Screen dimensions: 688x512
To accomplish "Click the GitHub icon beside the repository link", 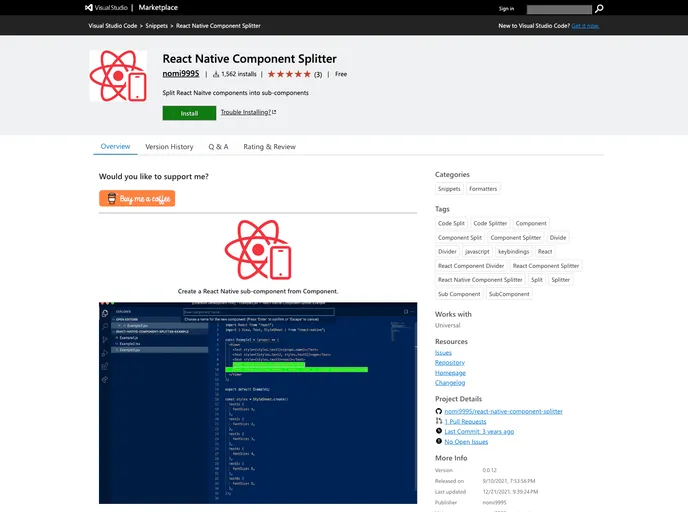I will coord(438,411).
